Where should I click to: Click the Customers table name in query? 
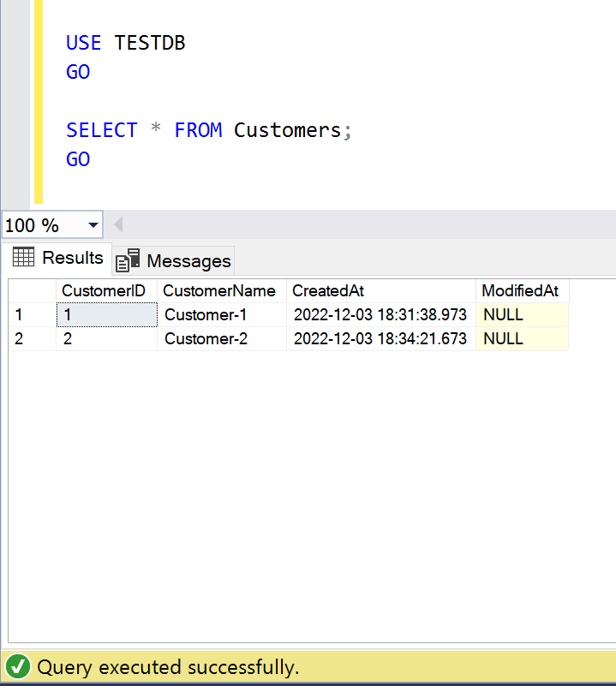coord(287,130)
